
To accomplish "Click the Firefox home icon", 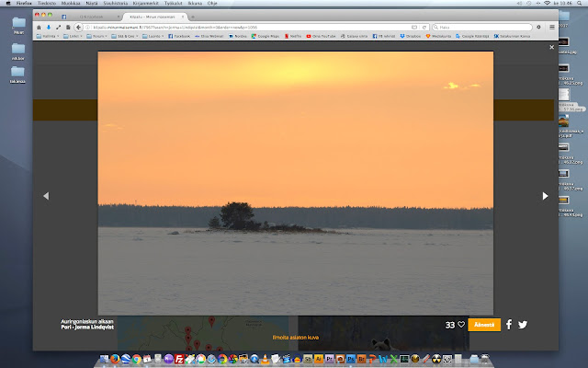I will (x=39, y=27).
